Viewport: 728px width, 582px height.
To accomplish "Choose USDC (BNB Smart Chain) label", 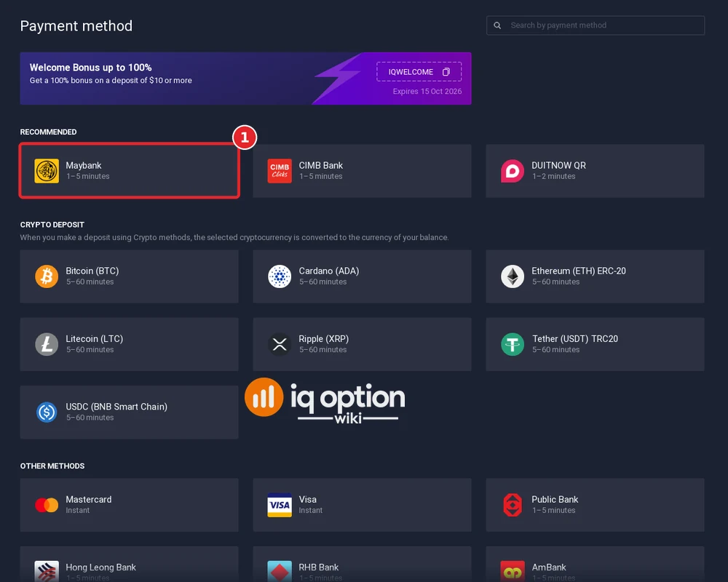I will coord(116,407).
